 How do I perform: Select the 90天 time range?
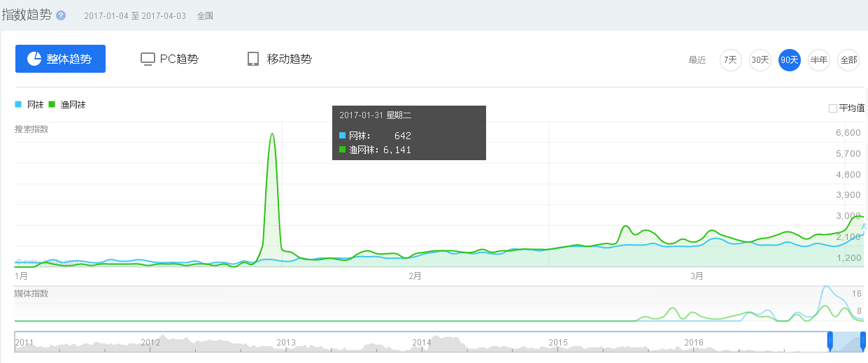point(789,60)
